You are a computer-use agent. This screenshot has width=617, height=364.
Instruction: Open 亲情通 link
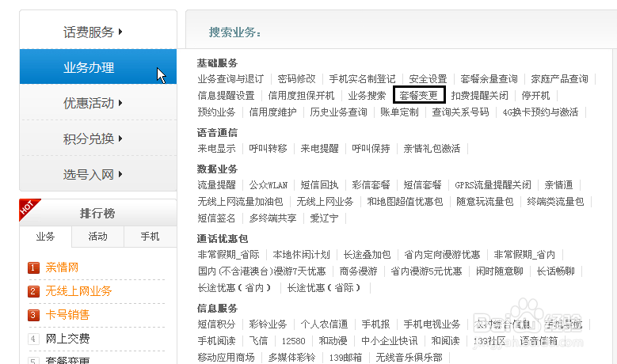(x=558, y=185)
